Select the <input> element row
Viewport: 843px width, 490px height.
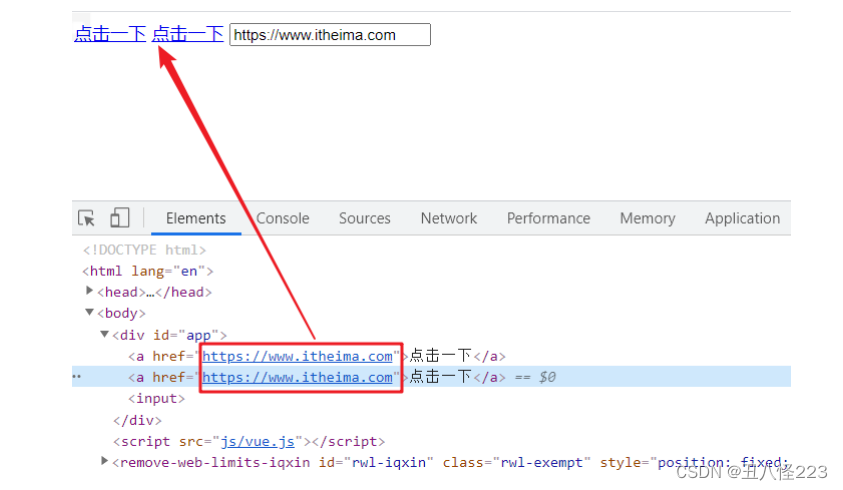click(x=156, y=399)
